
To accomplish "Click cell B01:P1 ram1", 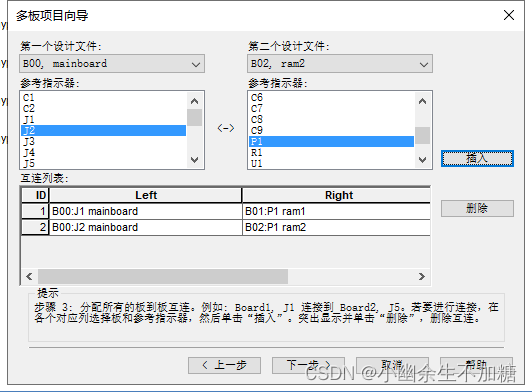I will (x=337, y=211).
